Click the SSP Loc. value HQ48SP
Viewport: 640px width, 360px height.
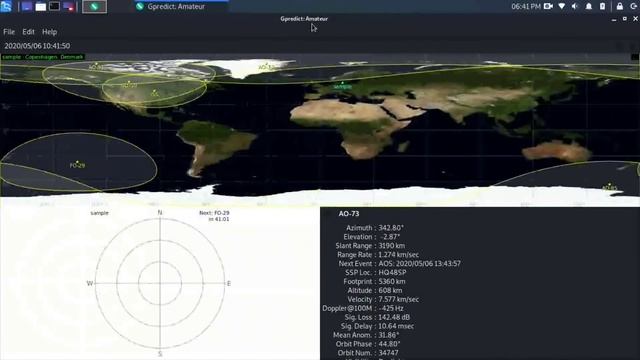tap(392, 273)
